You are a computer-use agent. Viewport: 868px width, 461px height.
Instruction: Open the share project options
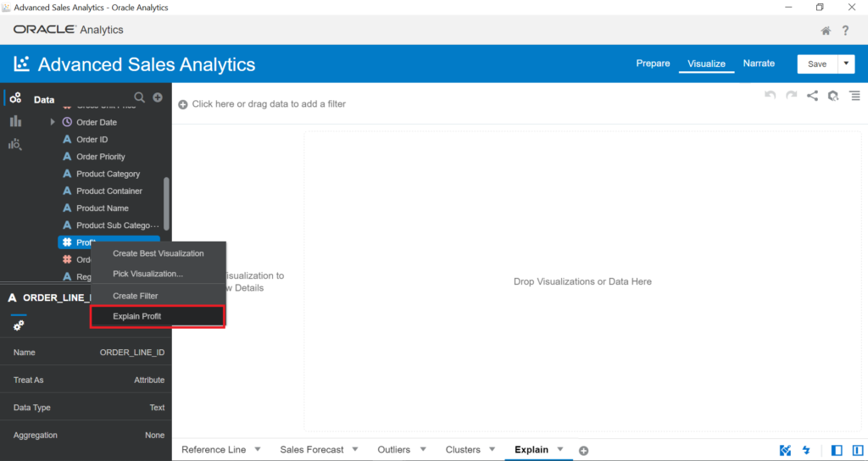pyautogui.click(x=812, y=96)
